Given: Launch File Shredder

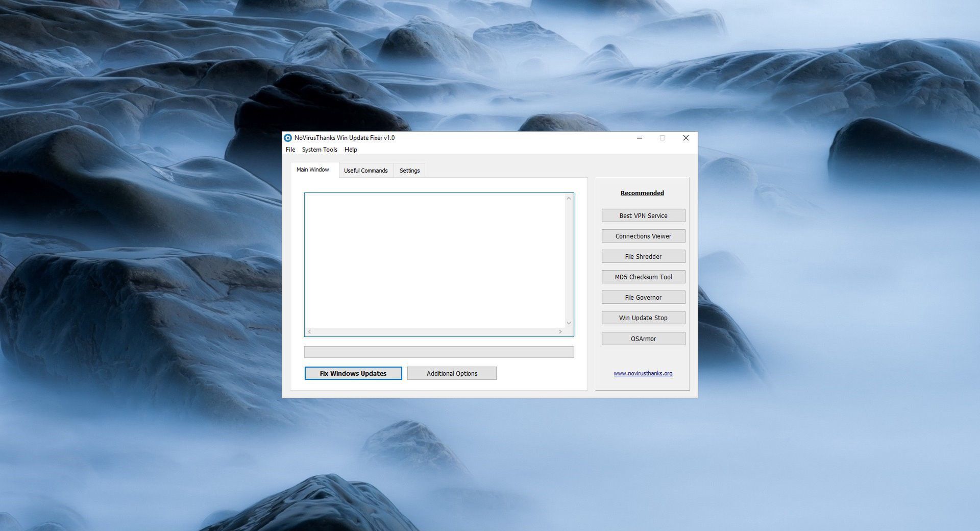Looking at the screenshot, I should pos(643,256).
